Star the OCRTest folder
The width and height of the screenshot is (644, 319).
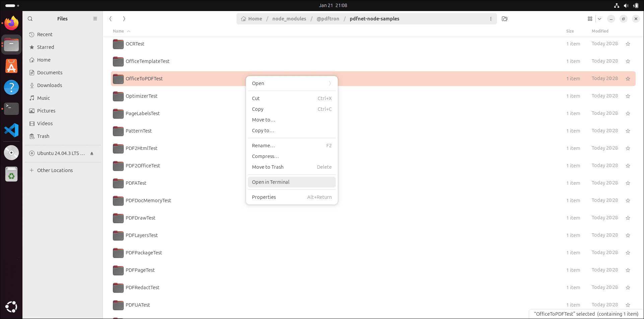click(x=628, y=44)
